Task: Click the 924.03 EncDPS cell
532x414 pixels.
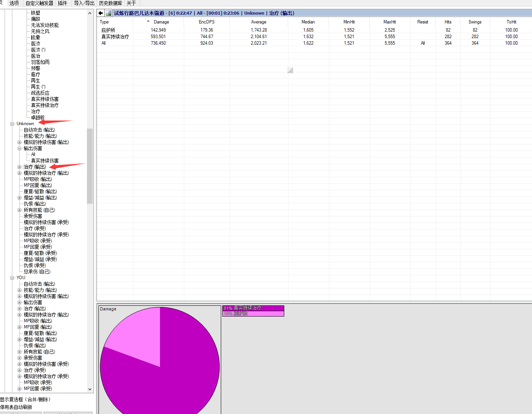Action: tap(207, 43)
